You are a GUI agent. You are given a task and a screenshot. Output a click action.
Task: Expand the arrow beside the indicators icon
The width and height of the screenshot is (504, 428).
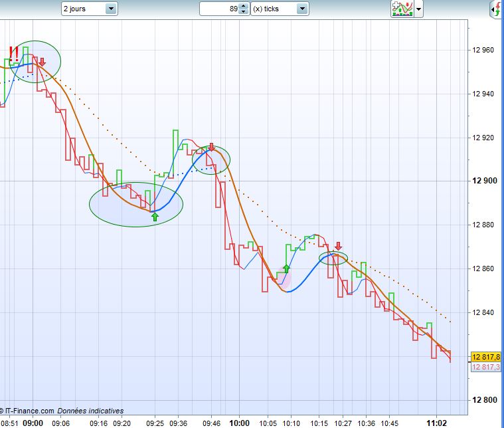(418, 9)
